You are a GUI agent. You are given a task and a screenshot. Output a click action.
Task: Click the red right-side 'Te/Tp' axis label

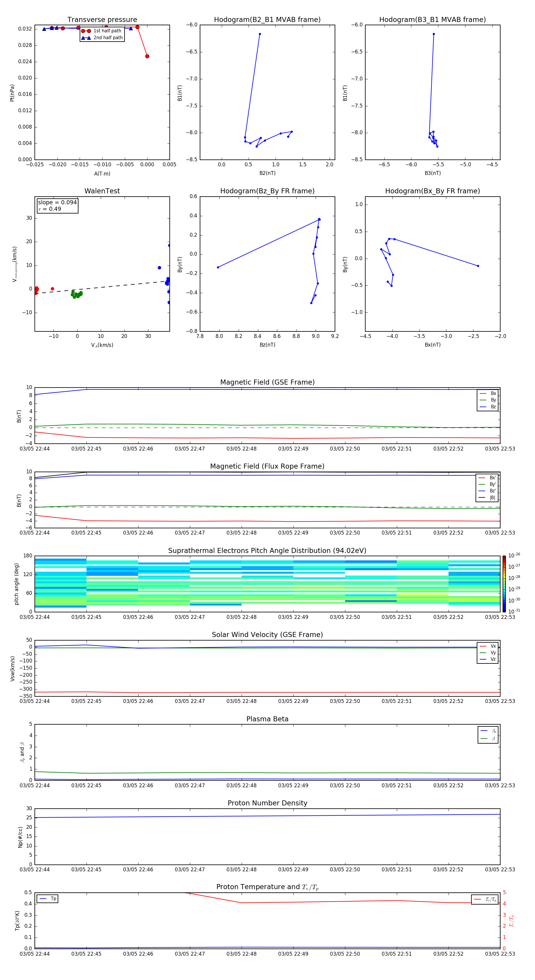coord(512,921)
